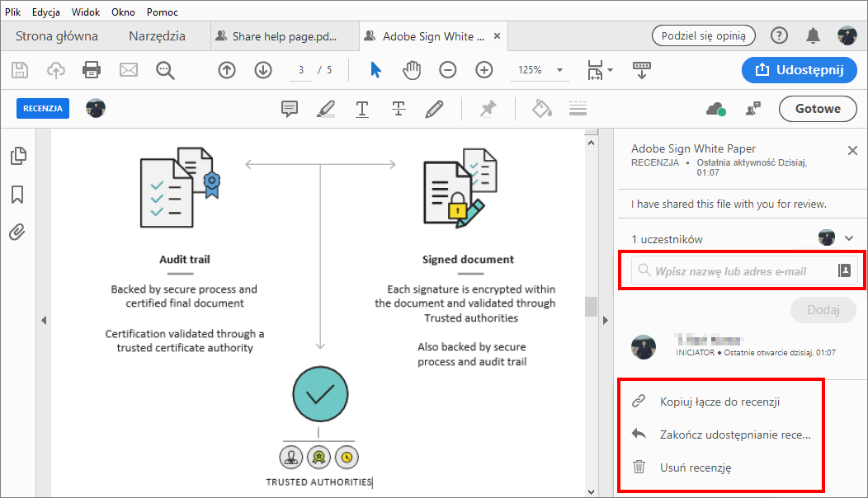Screen dimensions: 868x498
Task: Click the Gotowe button
Action: (x=818, y=109)
